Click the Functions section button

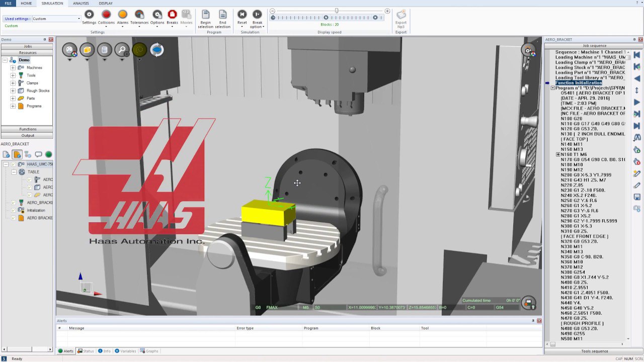click(28, 129)
